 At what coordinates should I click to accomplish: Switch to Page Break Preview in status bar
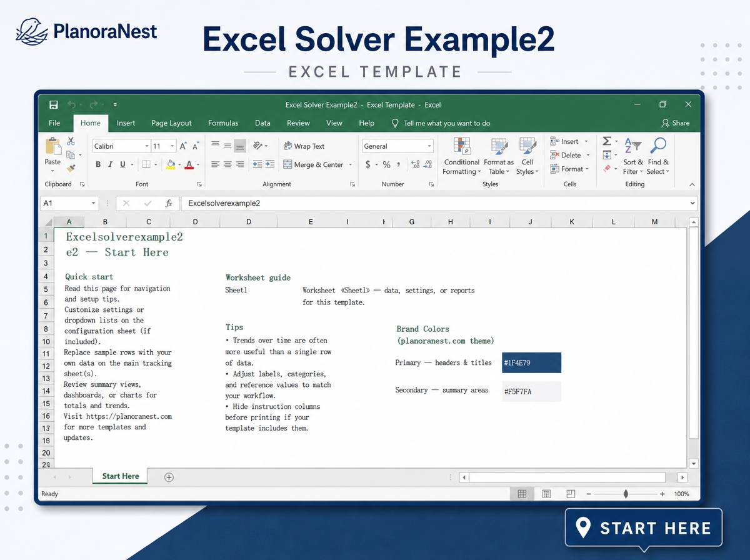pos(571,494)
